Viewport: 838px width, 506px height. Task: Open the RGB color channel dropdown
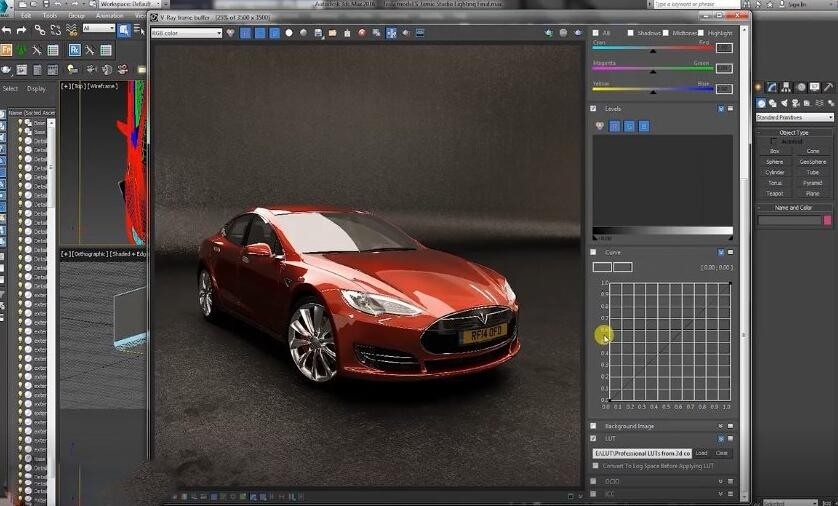(x=187, y=33)
